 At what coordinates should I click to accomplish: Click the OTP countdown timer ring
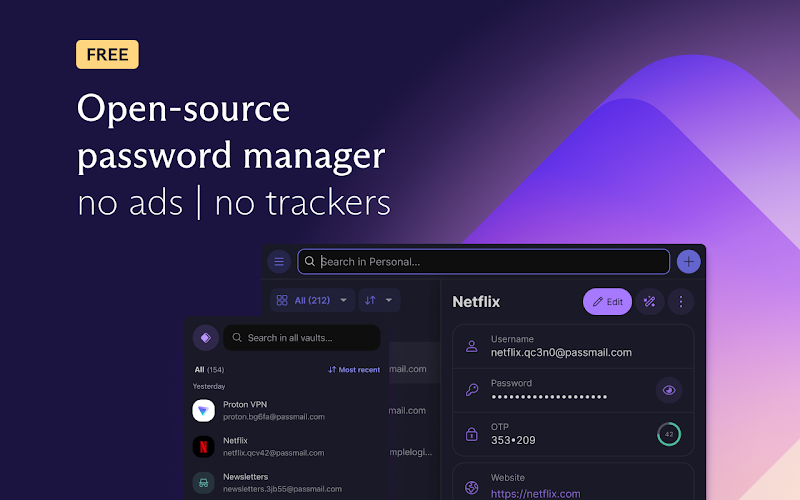click(669, 434)
